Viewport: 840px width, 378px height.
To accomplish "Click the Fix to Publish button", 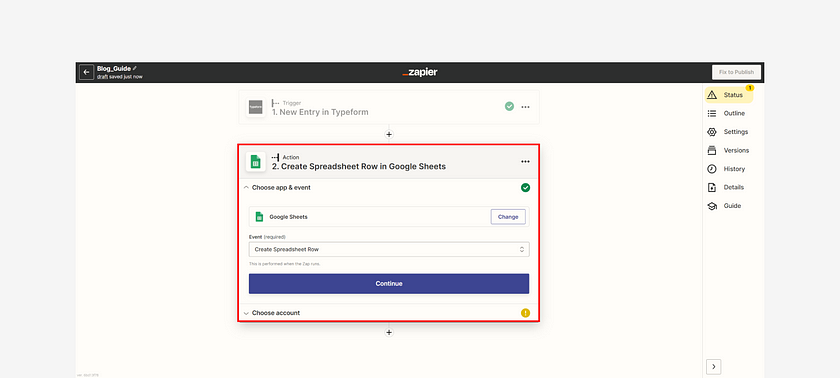I will 736,72.
